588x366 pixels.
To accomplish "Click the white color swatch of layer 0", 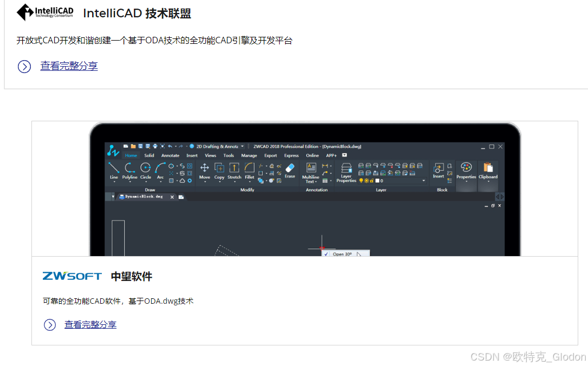I will [377, 181].
